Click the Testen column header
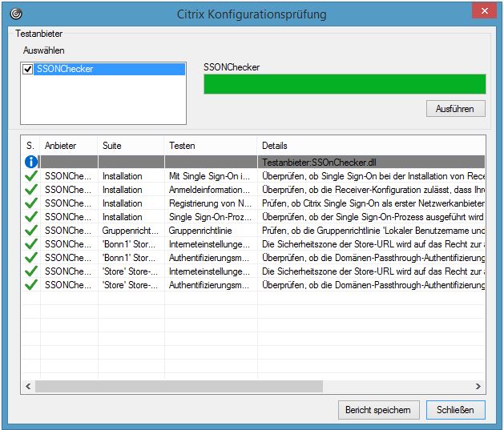Screen dimensions: 504x430 click(210, 146)
